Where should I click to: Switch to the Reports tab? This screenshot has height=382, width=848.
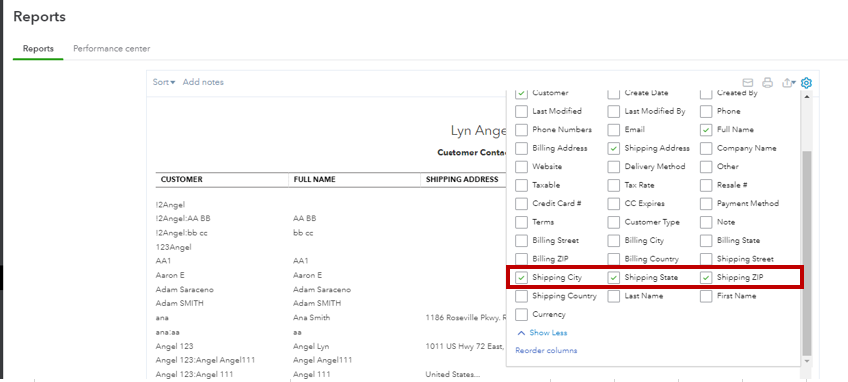tap(38, 49)
